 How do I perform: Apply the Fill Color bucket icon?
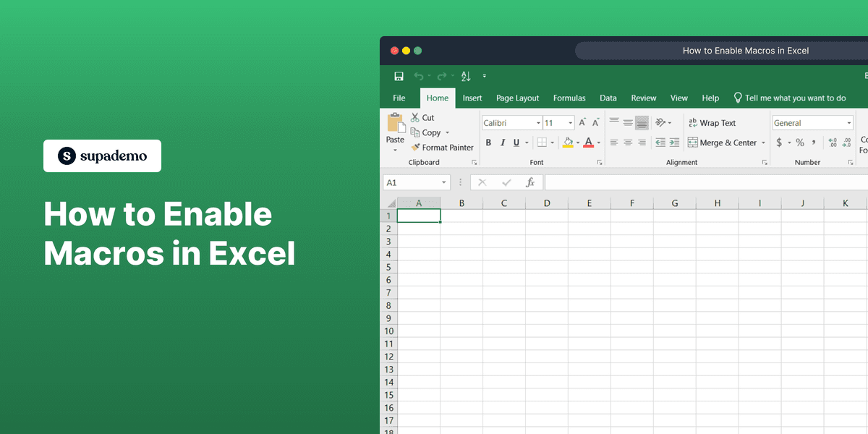(569, 142)
